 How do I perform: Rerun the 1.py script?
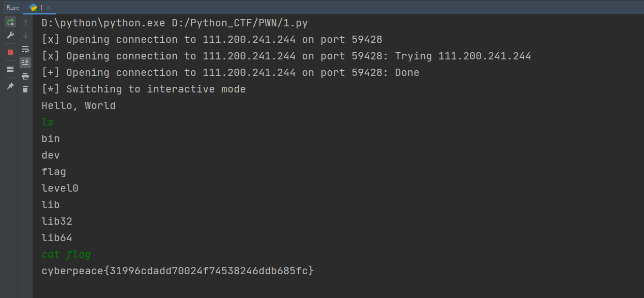10,22
